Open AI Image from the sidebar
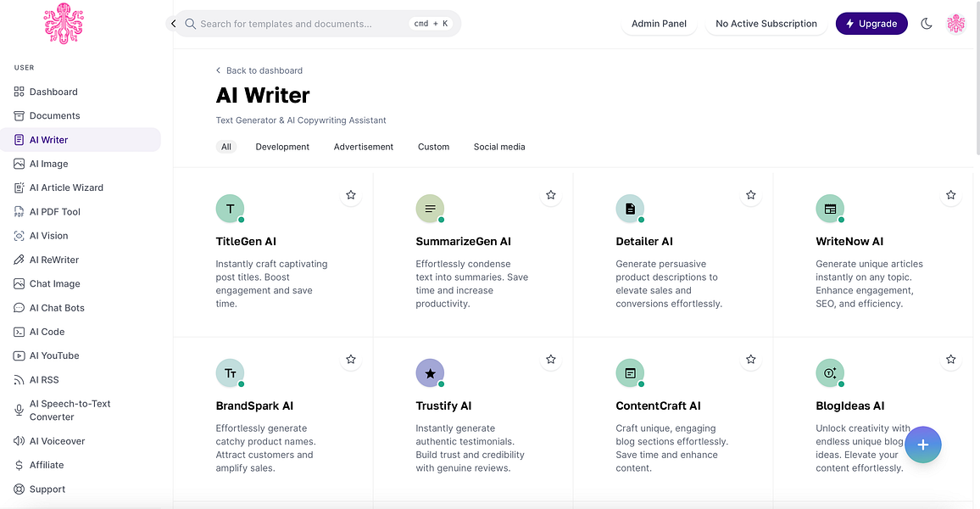 (x=48, y=164)
